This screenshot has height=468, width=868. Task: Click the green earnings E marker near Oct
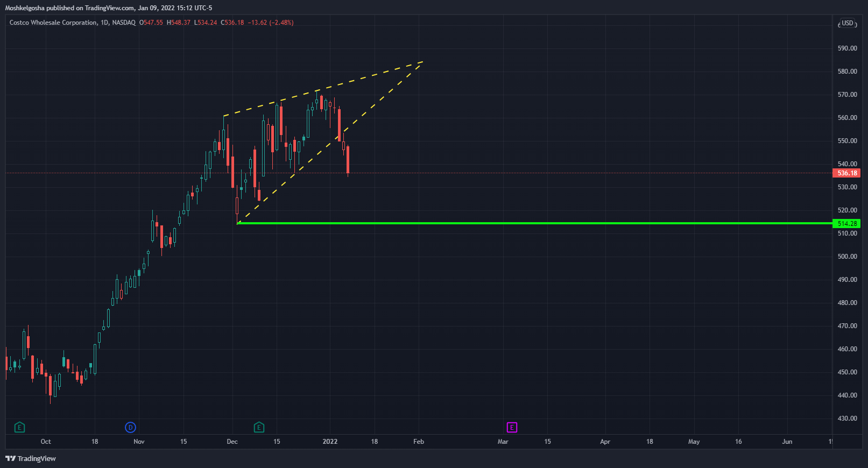coord(19,428)
